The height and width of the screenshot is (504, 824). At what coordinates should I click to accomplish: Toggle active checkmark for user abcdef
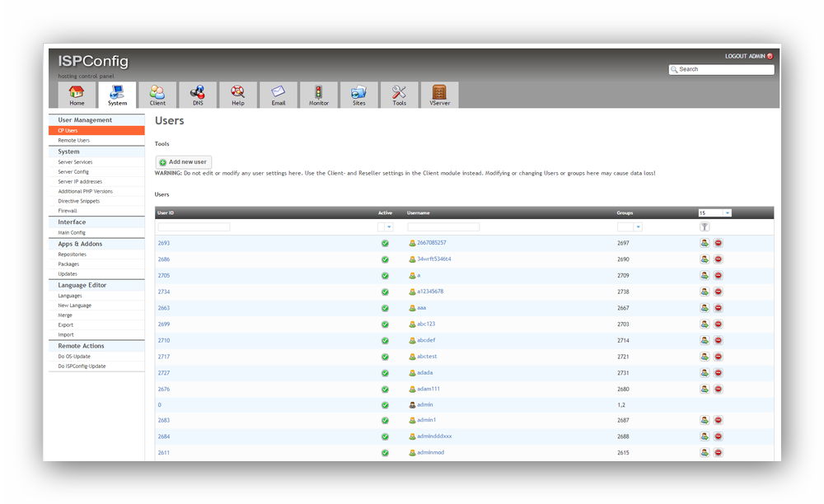pyautogui.click(x=385, y=340)
